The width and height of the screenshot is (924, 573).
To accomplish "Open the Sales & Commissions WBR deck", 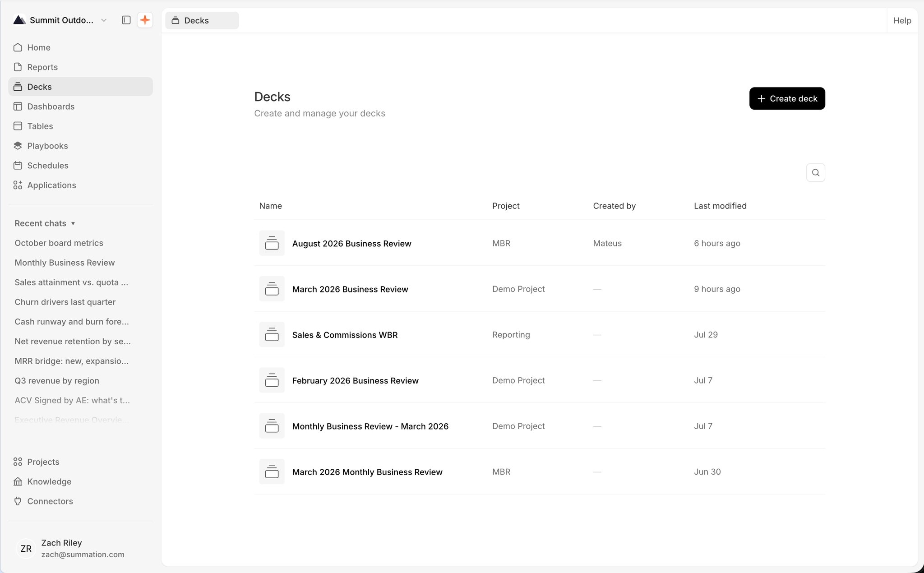I will click(x=345, y=335).
